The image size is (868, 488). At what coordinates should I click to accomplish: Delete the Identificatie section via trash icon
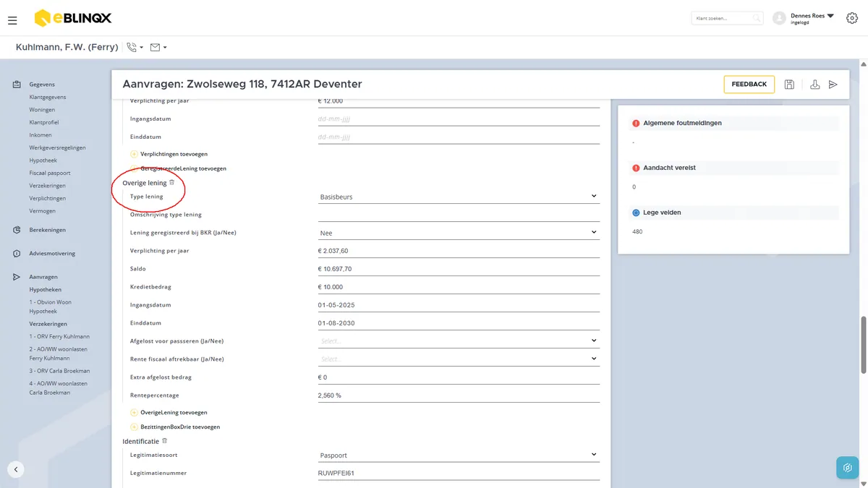(164, 440)
